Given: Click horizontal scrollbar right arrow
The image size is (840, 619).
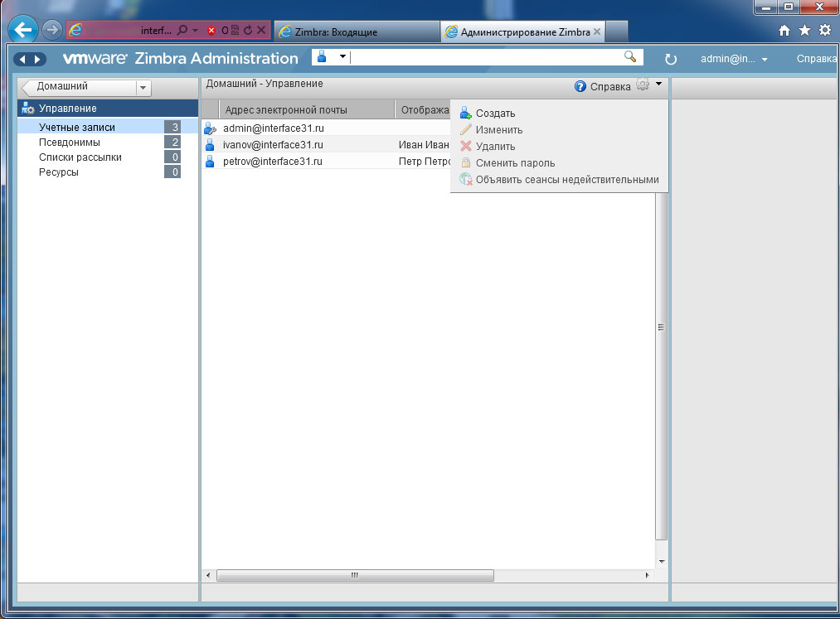Looking at the screenshot, I should point(647,576).
